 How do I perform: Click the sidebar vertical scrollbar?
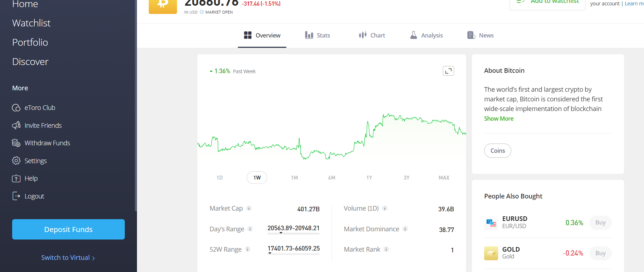coord(136,105)
